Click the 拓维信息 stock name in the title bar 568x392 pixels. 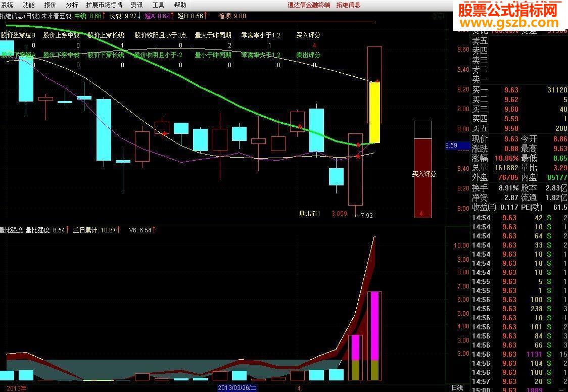point(349,5)
